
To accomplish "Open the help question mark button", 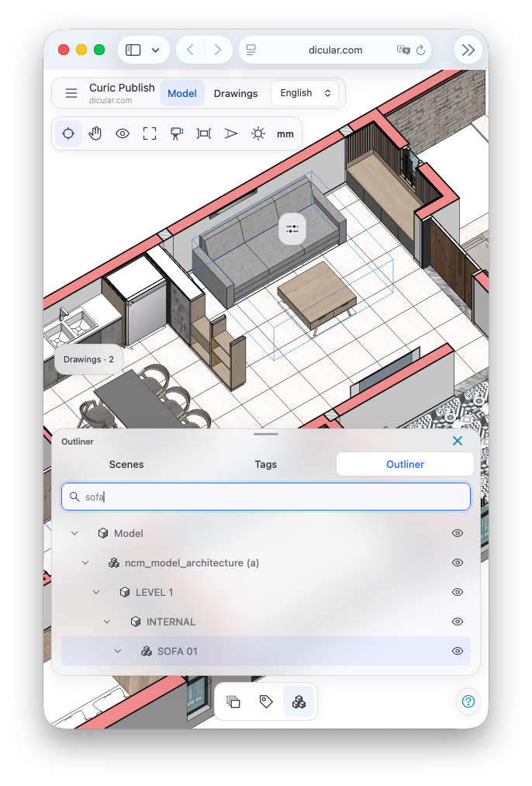I will 468,701.
